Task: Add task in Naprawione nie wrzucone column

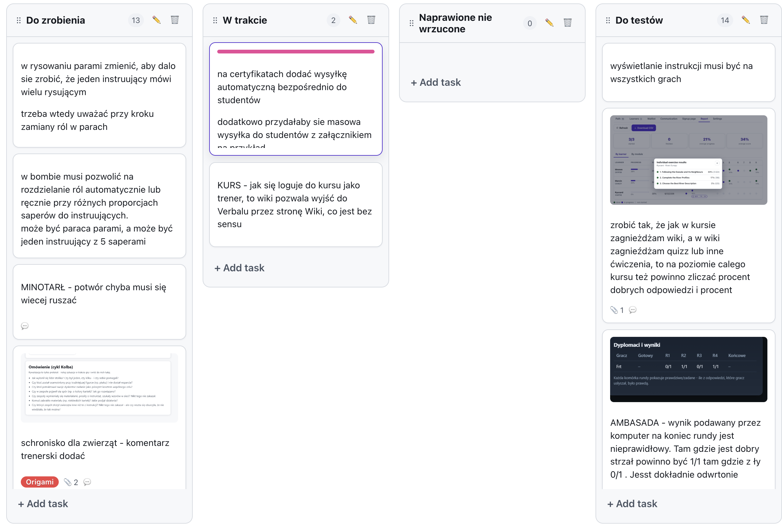Action: pos(436,82)
